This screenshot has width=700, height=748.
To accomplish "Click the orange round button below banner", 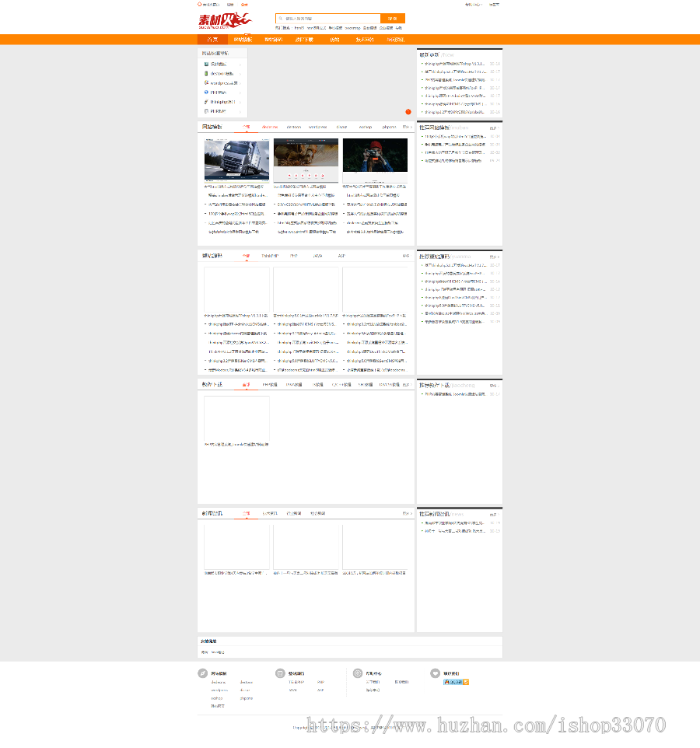I will pyautogui.click(x=408, y=112).
